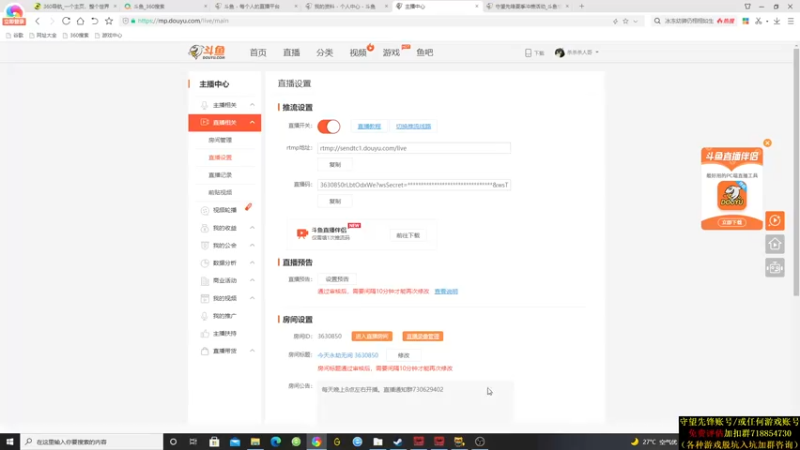Open the 查看说明 link
The image size is (800, 450).
click(x=446, y=291)
